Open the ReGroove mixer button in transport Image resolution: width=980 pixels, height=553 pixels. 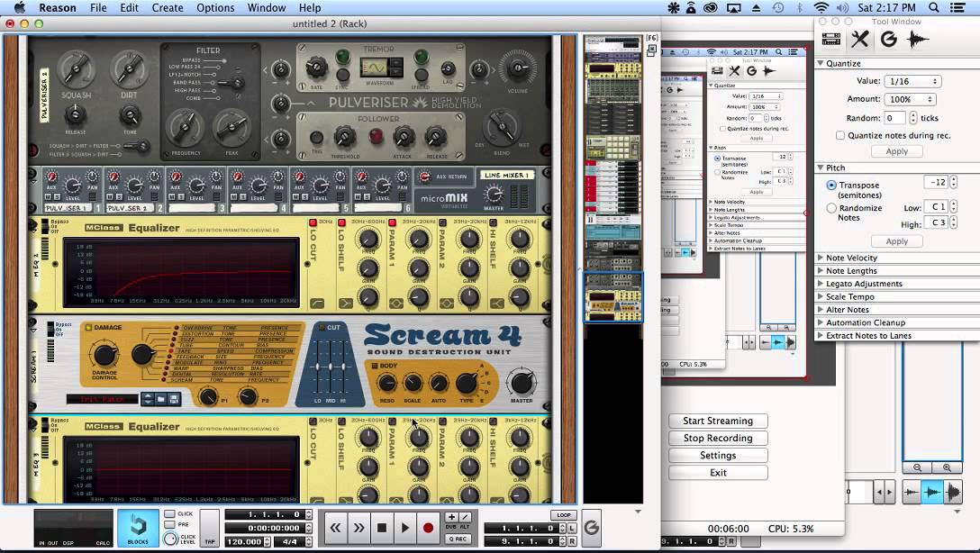point(591,528)
